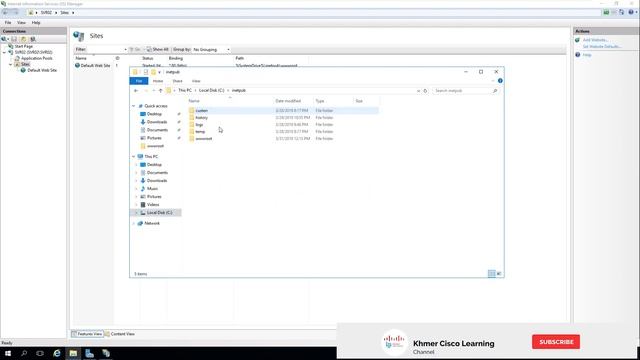Click in the Search inetpub field

(465, 91)
